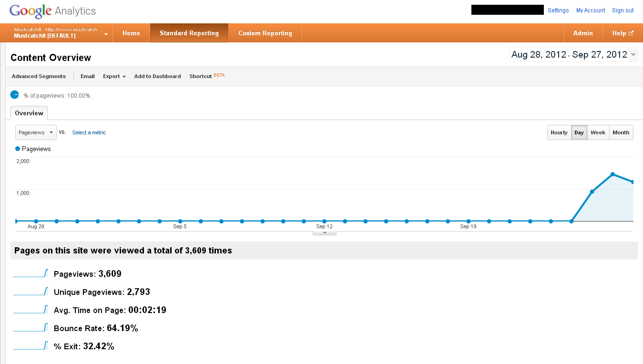This screenshot has width=643, height=364.
Task: Switch graph to Hourly view
Action: 559,132
